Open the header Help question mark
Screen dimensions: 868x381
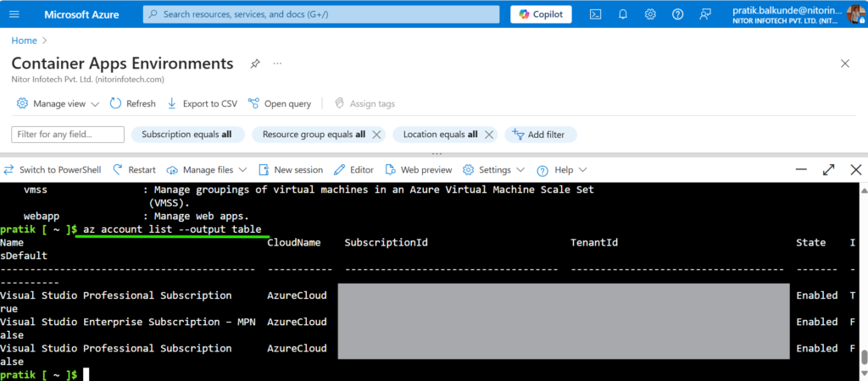tap(677, 14)
